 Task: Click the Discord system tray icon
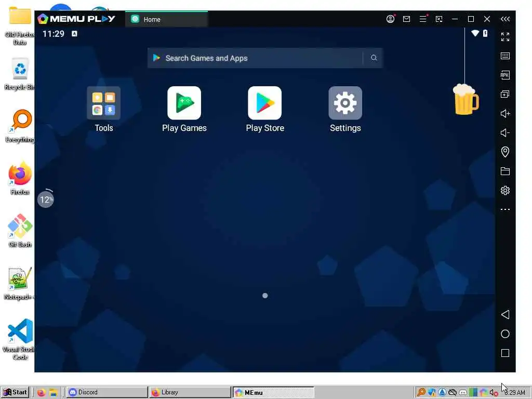point(463,393)
